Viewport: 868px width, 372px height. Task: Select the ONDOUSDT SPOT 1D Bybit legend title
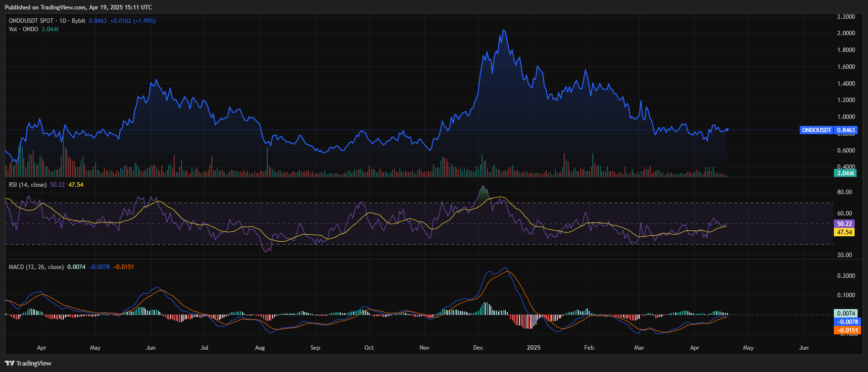pyautogui.click(x=47, y=21)
